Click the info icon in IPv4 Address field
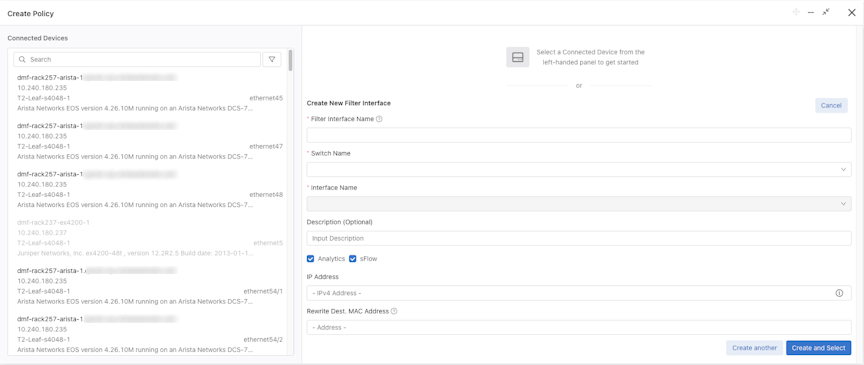 (x=839, y=293)
